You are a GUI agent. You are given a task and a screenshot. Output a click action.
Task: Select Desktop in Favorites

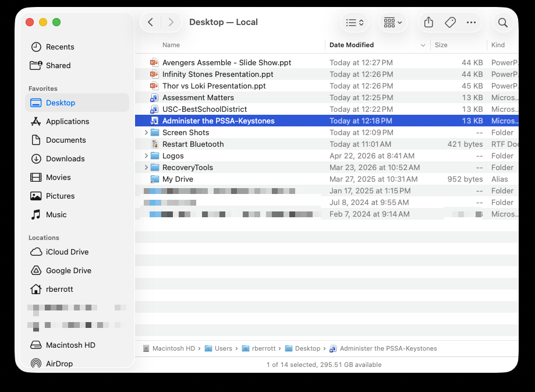(x=77, y=103)
